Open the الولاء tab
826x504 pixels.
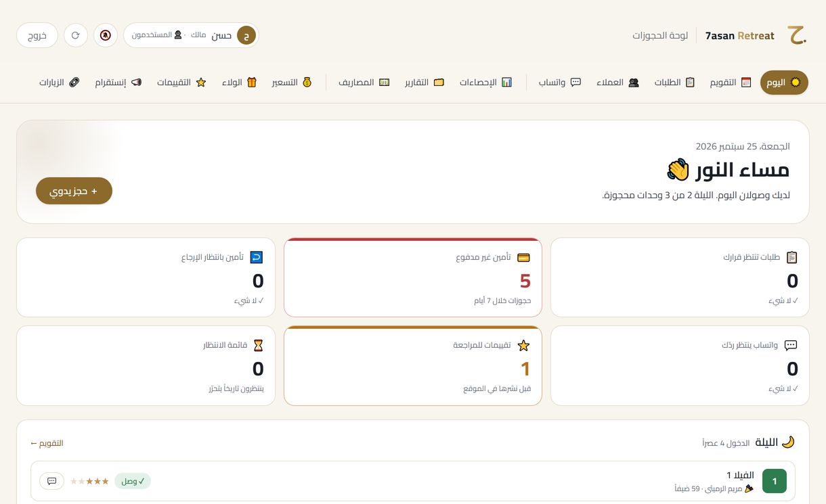pos(240,83)
